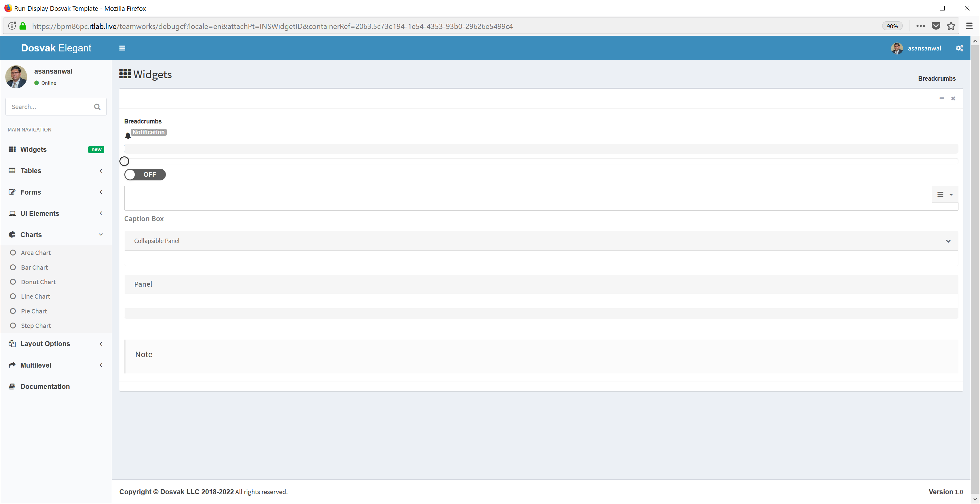Click the Layout Options files icon
980x504 pixels.
pyautogui.click(x=12, y=343)
